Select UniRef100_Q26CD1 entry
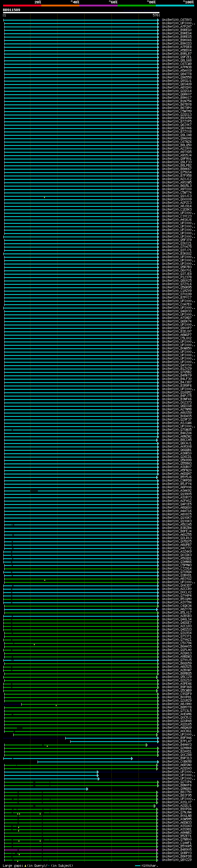197x868 pixels. [177, 457]
